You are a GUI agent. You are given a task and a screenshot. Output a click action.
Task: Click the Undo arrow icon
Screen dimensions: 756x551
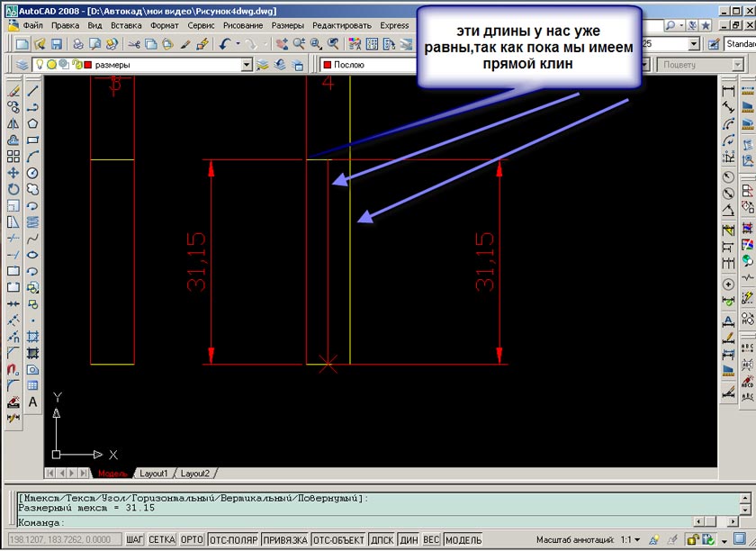(225, 44)
